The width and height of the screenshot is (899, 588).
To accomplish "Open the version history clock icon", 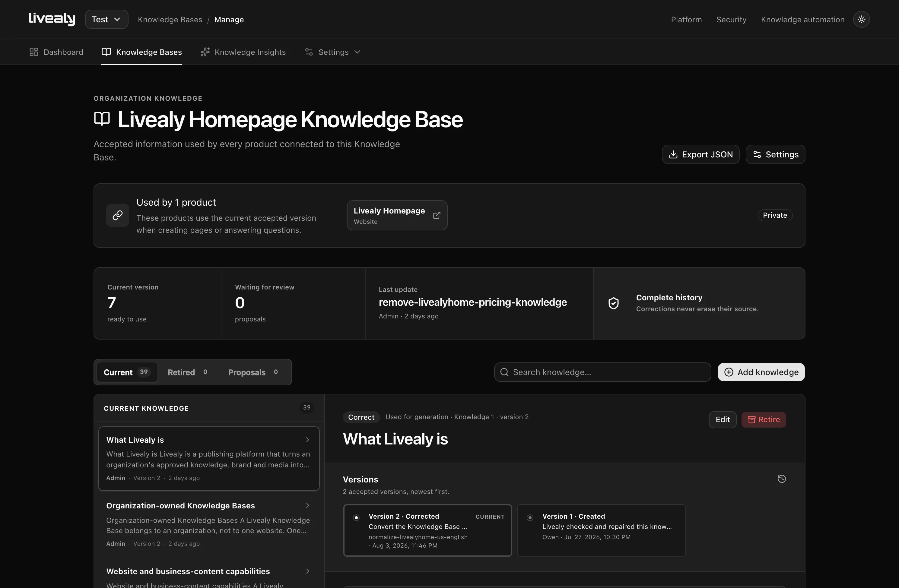I will [x=782, y=479].
